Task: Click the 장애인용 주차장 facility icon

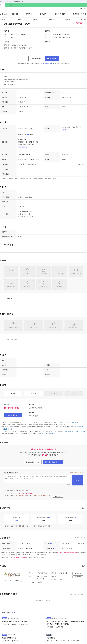Action: (13, 325)
